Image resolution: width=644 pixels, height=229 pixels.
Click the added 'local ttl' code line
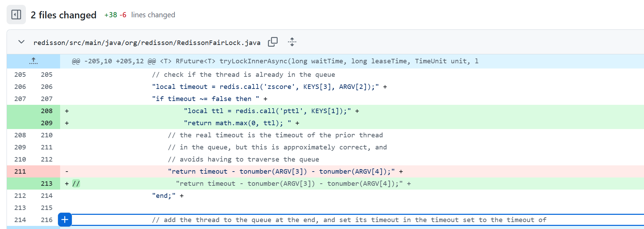point(271,111)
